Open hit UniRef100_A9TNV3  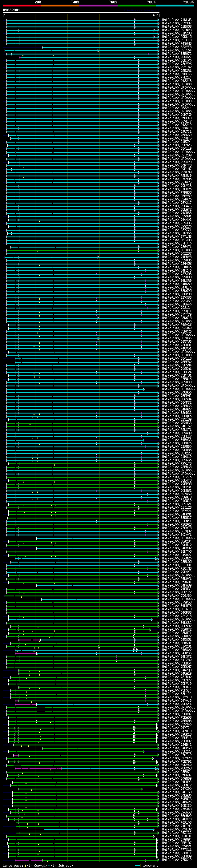[x=177, y=30]
